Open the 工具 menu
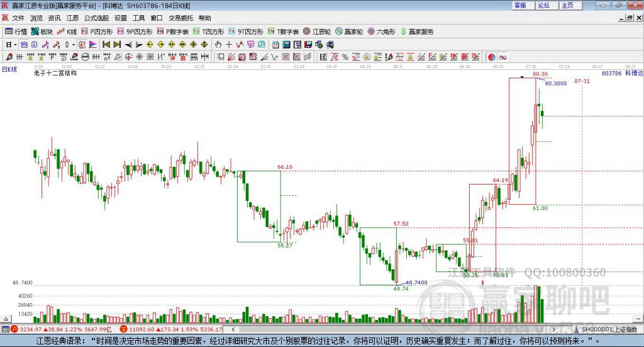The width and height of the screenshot is (644, 347). 138,18
